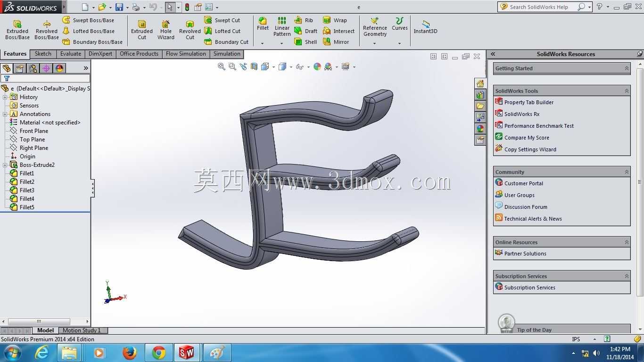Select the Extruded Boss/Base tool
Image resolution: width=644 pixels, height=362 pixels.
point(17,30)
